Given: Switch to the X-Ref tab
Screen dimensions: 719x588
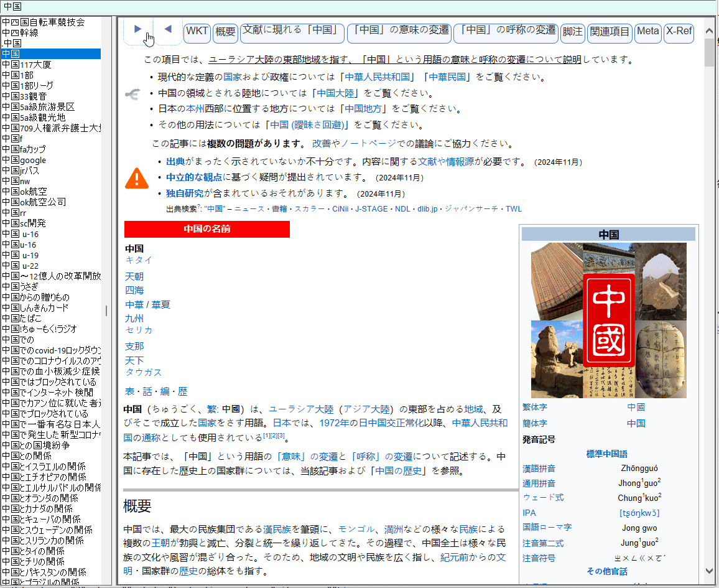Looking at the screenshot, I should click(679, 32).
